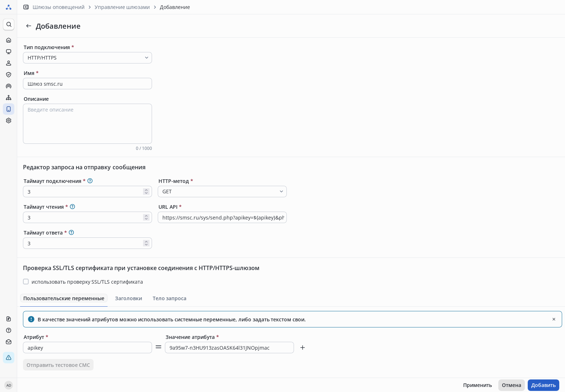Open the envelope icon in sidebar
Viewport: 565px width, 392px height.
(x=9, y=342)
